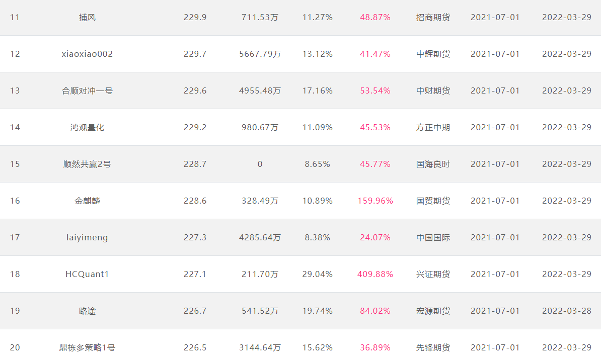
Task: Open 合顺对冲一号 account details
Action: pyautogui.click(x=87, y=90)
